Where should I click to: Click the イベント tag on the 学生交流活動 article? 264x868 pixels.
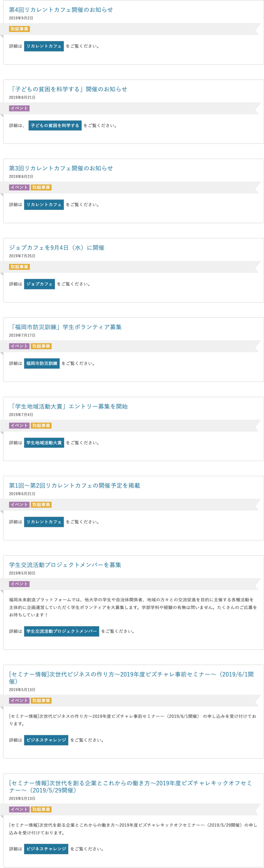(19, 584)
